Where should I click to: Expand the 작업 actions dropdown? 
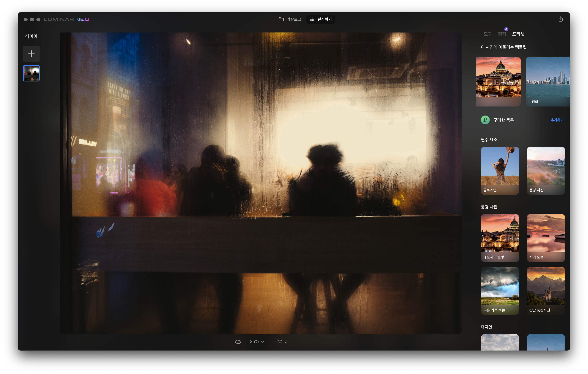[x=281, y=342]
